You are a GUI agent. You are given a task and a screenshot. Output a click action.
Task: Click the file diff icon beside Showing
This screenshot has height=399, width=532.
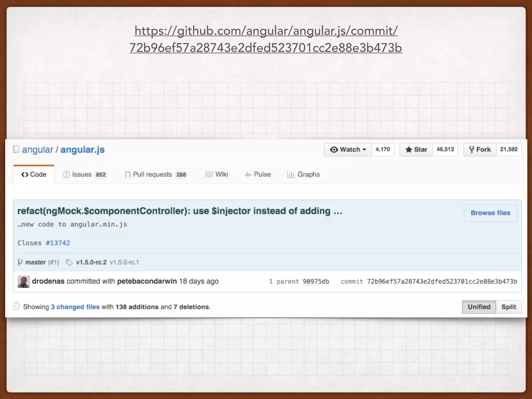click(16, 307)
